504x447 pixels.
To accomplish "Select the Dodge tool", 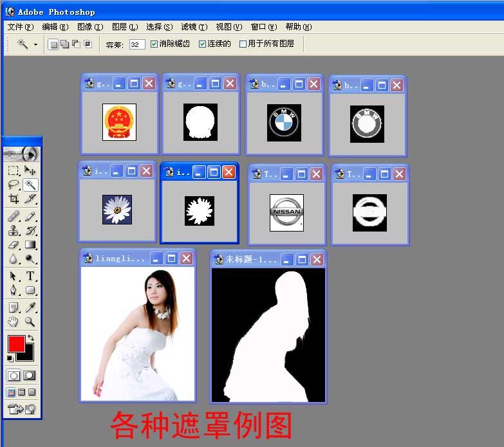I will (x=30, y=259).
